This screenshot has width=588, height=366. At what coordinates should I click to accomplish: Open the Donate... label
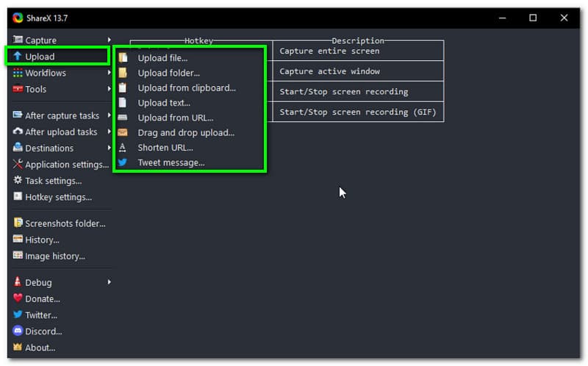pos(43,299)
